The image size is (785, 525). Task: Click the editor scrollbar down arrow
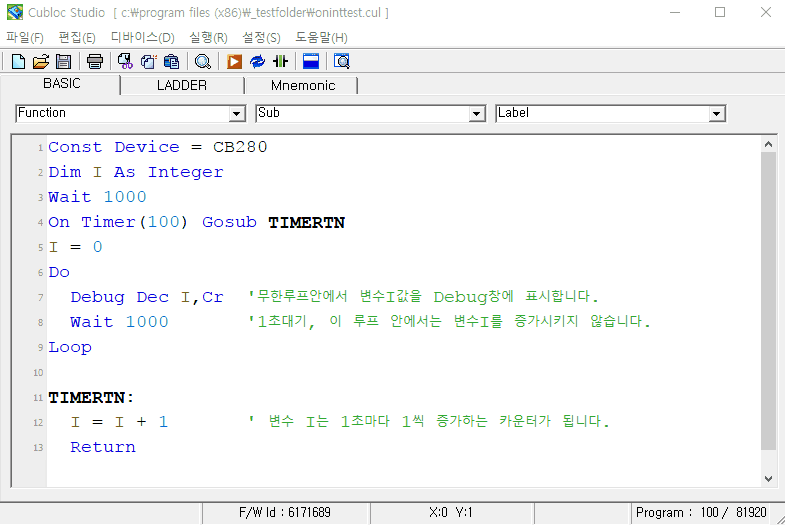pos(768,479)
